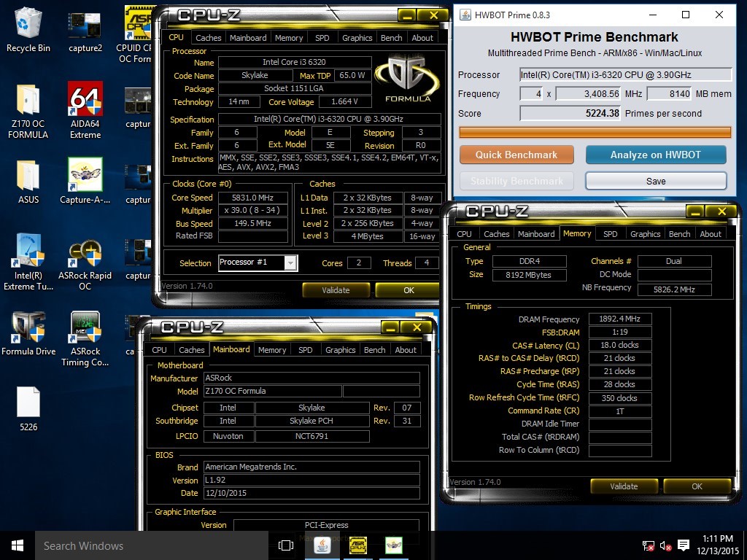Image resolution: width=747 pixels, height=560 pixels.
Task: Click the disabled Stability Benchmark button
Action: point(516,181)
